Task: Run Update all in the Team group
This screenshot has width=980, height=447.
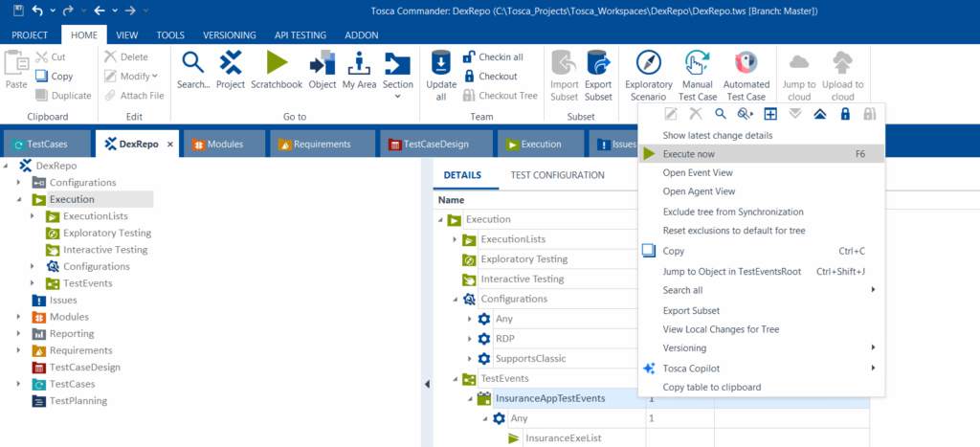Action: point(441,76)
